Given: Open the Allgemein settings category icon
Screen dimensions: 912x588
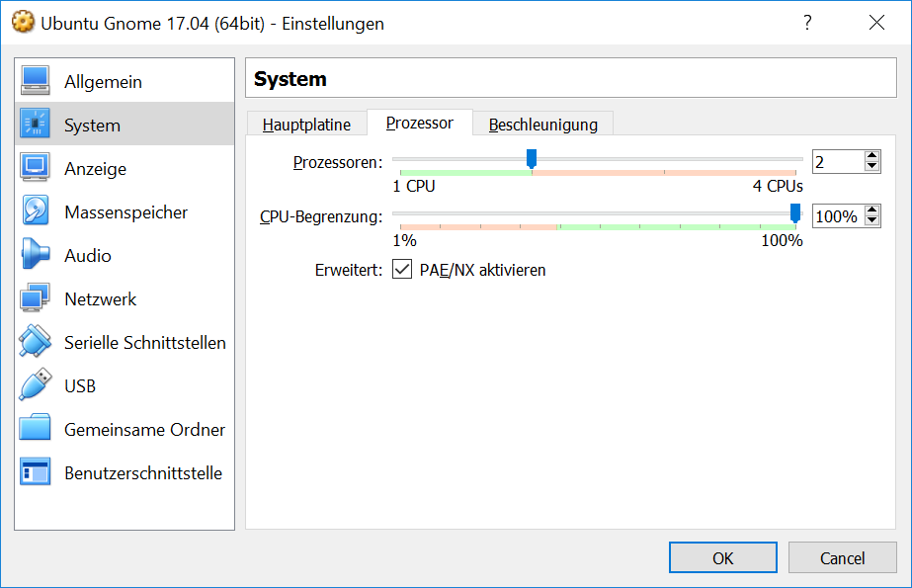Looking at the screenshot, I should [x=35, y=81].
